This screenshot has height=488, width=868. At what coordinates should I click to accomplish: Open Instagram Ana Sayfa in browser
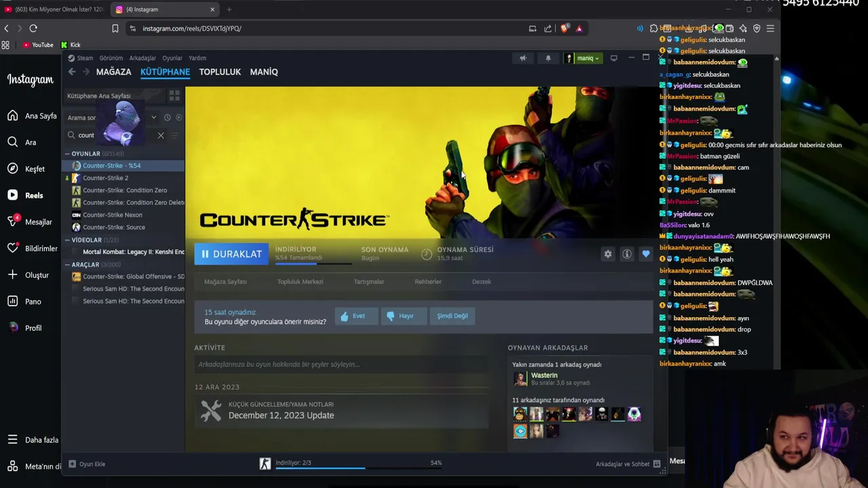coord(32,116)
